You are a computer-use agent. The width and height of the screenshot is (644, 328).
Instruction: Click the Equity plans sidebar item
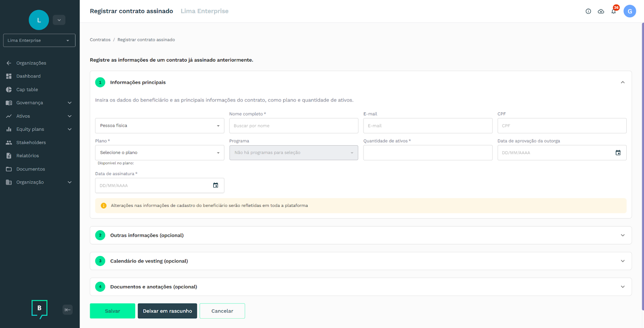30,129
